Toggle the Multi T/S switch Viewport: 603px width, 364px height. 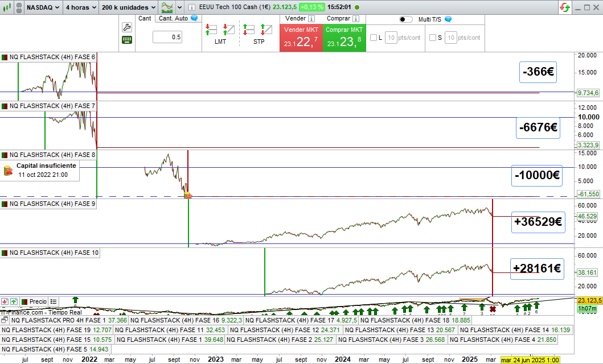(406, 19)
